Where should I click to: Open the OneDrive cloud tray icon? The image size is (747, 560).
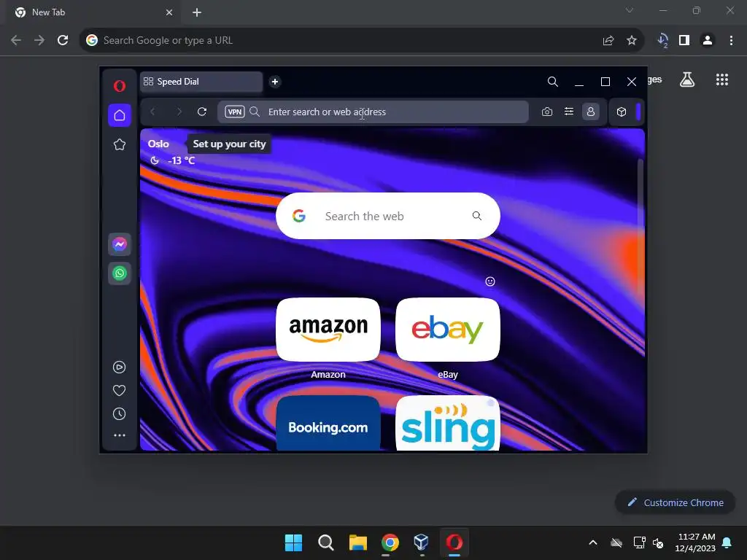click(x=616, y=542)
